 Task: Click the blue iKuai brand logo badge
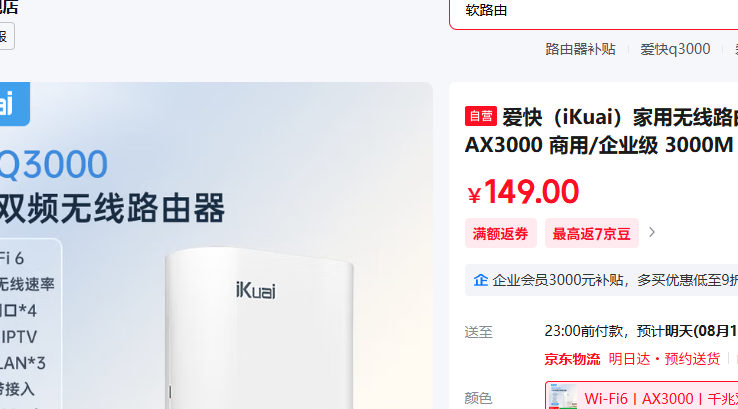pyautogui.click(x=13, y=104)
